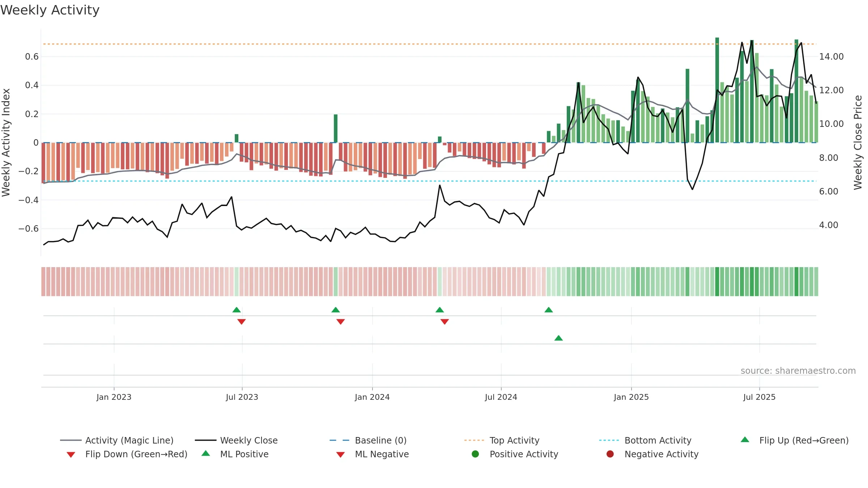This screenshot has width=868, height=488.
Task: Toggle the ML Negative legend entry
Action: pyautogui.click(x=373, y=454)
